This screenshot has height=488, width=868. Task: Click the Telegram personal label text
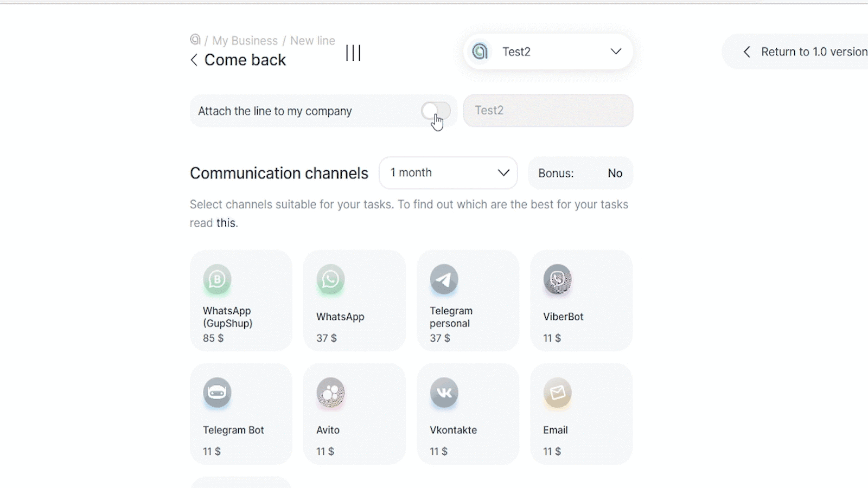[451, 317]
